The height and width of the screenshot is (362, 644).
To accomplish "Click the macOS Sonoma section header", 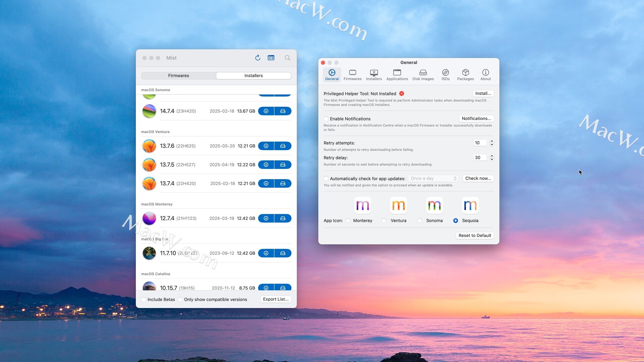I will tap(155, 90).
